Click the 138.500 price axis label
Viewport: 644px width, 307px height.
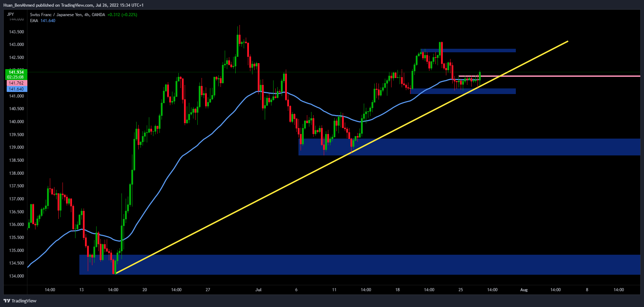17,160
